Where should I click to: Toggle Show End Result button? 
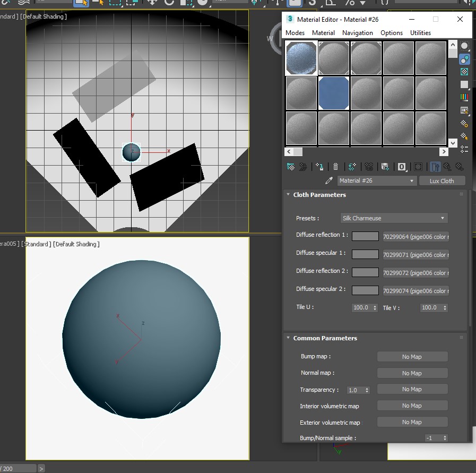[435, 167]
